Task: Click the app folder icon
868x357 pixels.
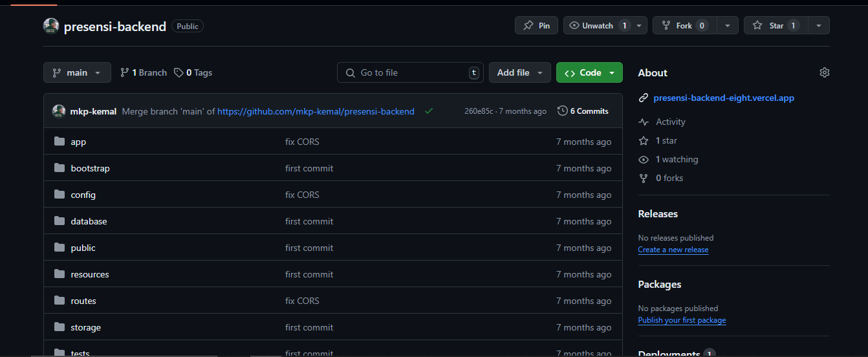Action: coord(60,142)
